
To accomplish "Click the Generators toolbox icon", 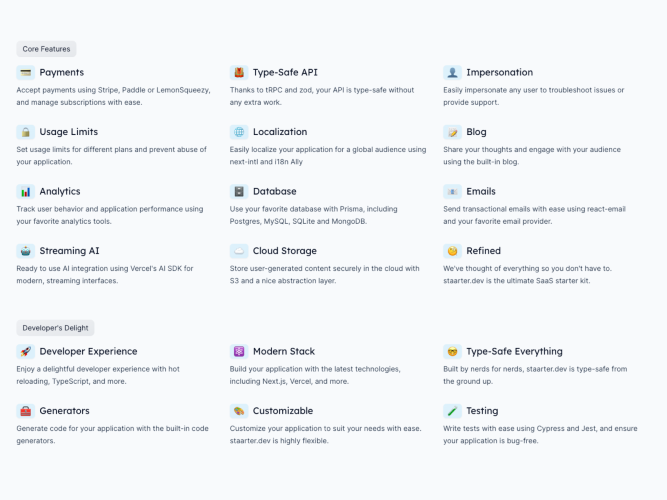I will click(x=26, y=411).
